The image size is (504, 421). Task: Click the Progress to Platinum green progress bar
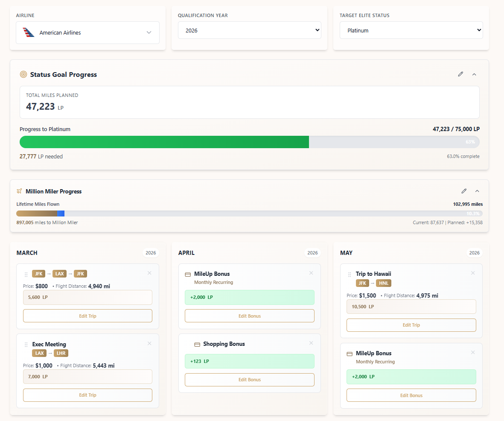coord(164,142)
